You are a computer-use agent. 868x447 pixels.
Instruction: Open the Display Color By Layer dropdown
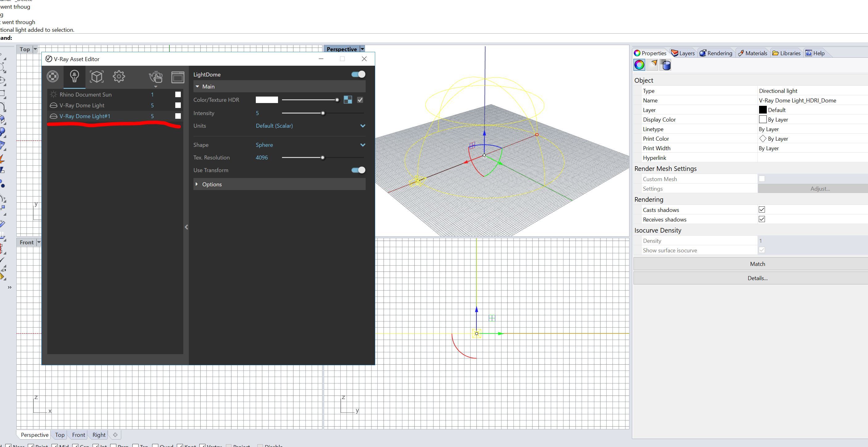(813, 120)
